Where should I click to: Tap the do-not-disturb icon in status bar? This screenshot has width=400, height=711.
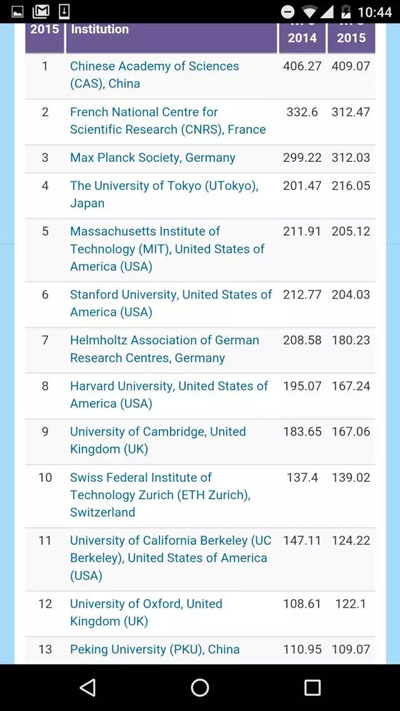288,11
